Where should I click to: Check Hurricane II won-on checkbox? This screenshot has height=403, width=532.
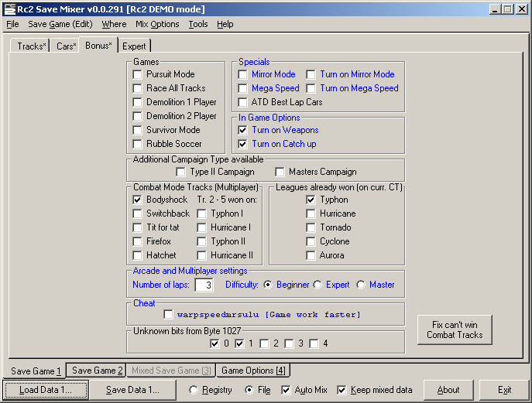pyautogui.click(x=201, y=255)
